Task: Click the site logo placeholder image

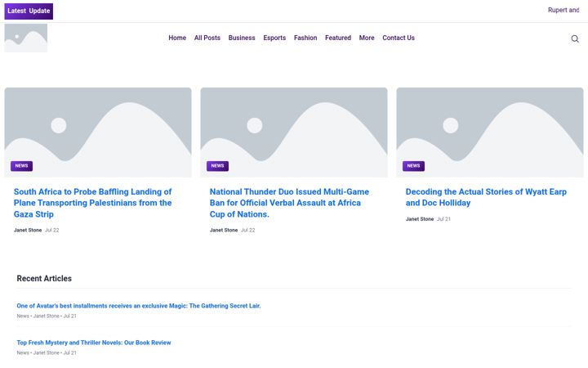Action: click(26, 38)
